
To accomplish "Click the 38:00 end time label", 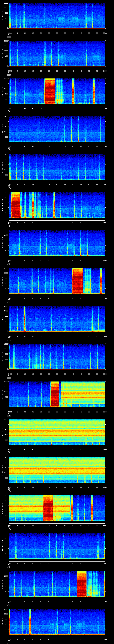I will coord(105,601).
